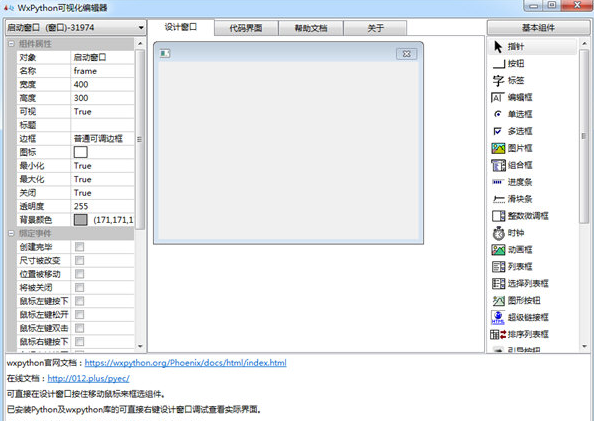Change the 最大化 True value
Screen dimensions: 594x421
pyautogui.click(x=102, y=179)
